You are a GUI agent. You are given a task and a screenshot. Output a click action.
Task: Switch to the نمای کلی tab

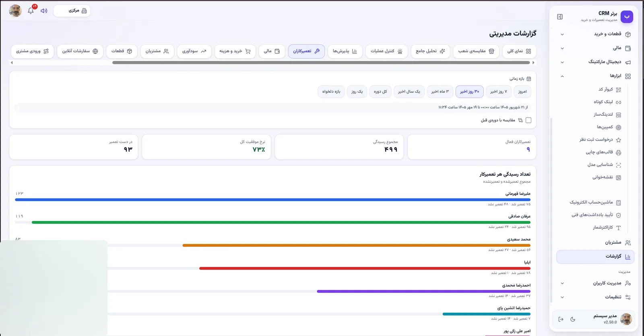click(x=519, y=51)
